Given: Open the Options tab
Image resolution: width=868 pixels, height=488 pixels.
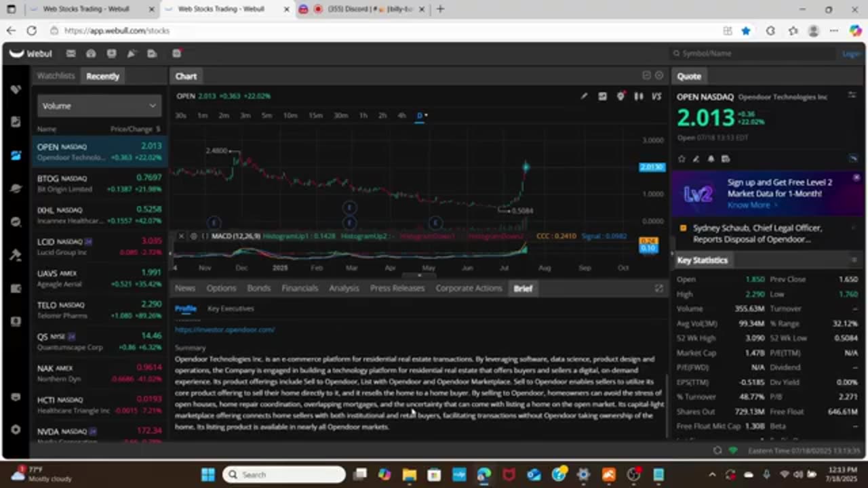Looking at the screenshot, I should [221, 288].
